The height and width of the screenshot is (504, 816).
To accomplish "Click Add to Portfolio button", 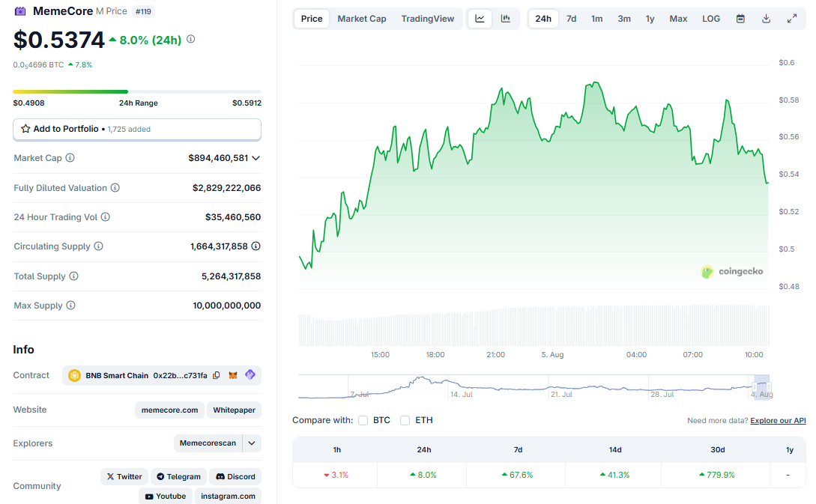I will click(137, 129).
